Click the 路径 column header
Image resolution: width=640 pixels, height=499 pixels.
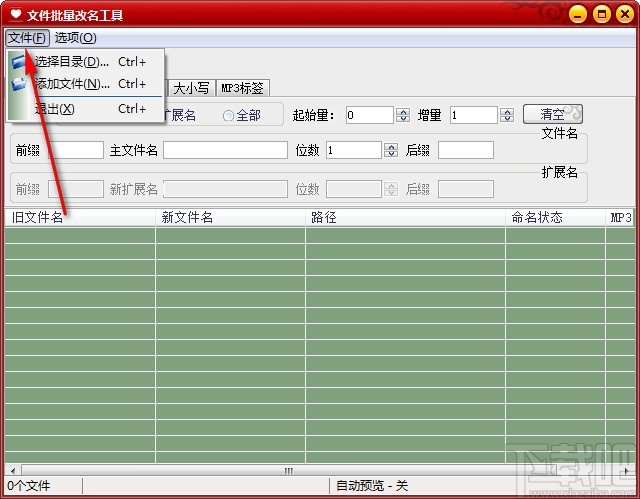pyautogui.click(x=405, y=217)
